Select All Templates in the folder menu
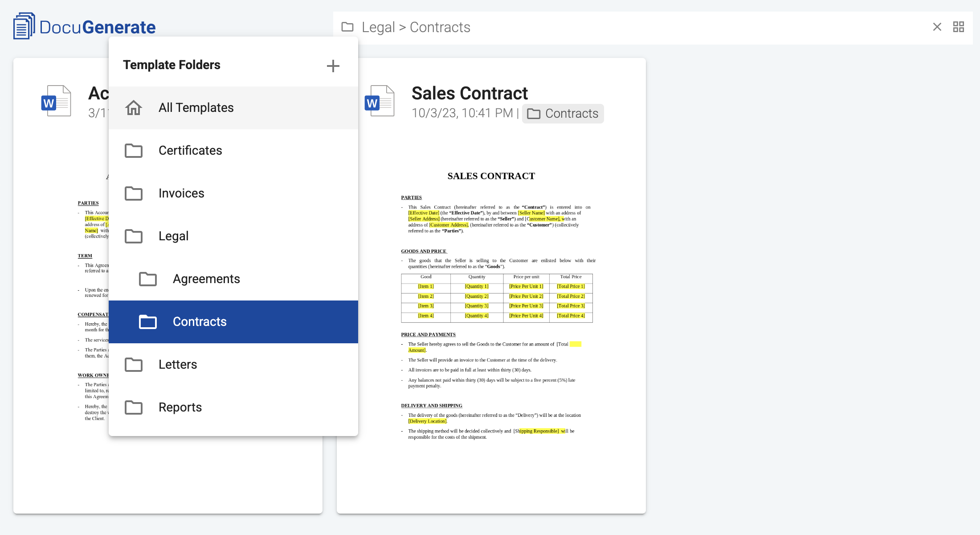 pos(233,107)
